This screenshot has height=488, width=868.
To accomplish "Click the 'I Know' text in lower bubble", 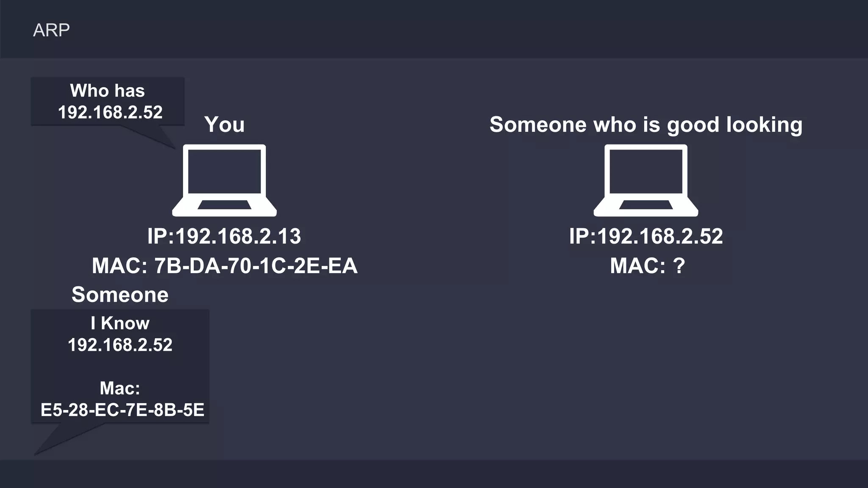I will pyautogui.click(x=120, y=323).
